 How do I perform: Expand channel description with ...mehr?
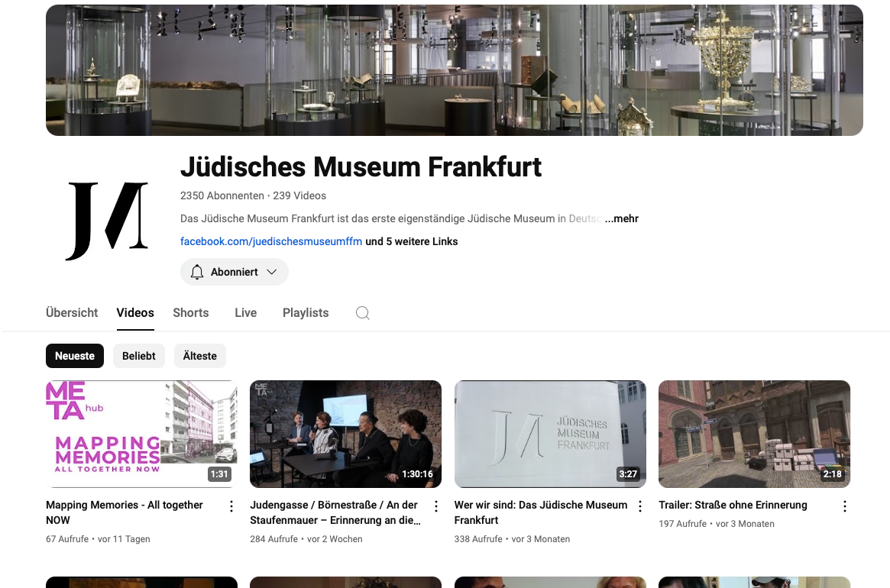(x=622, y=218)
